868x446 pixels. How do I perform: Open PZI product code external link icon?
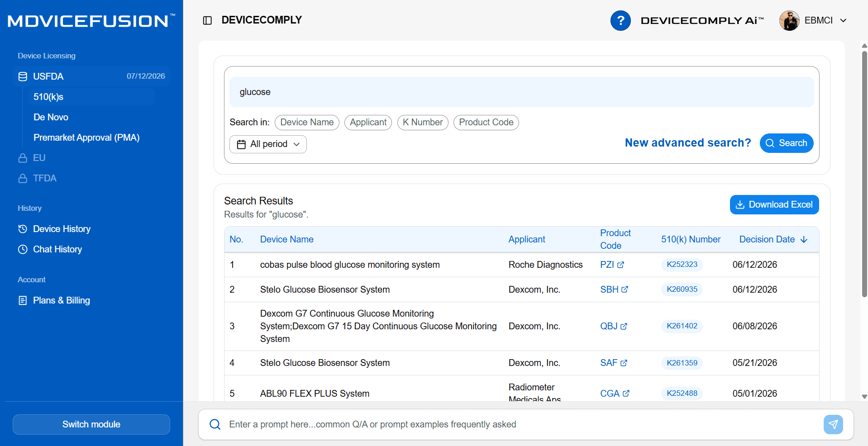620,265
